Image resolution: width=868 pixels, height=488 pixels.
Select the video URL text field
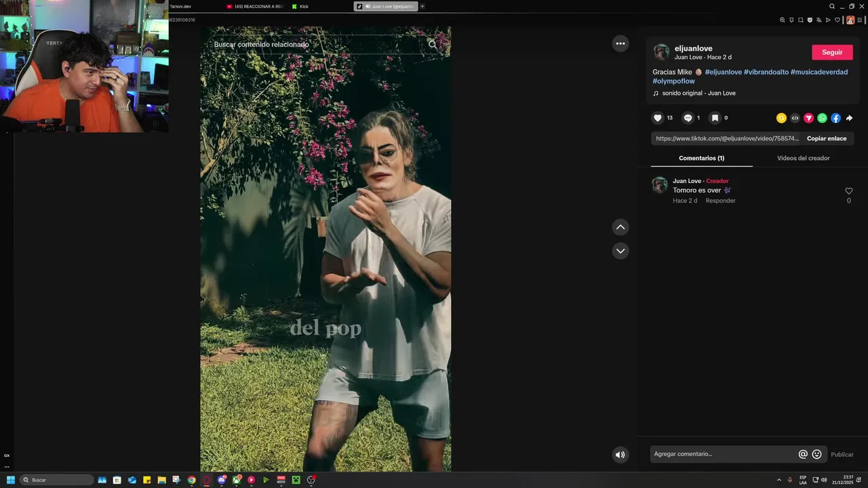726,138
